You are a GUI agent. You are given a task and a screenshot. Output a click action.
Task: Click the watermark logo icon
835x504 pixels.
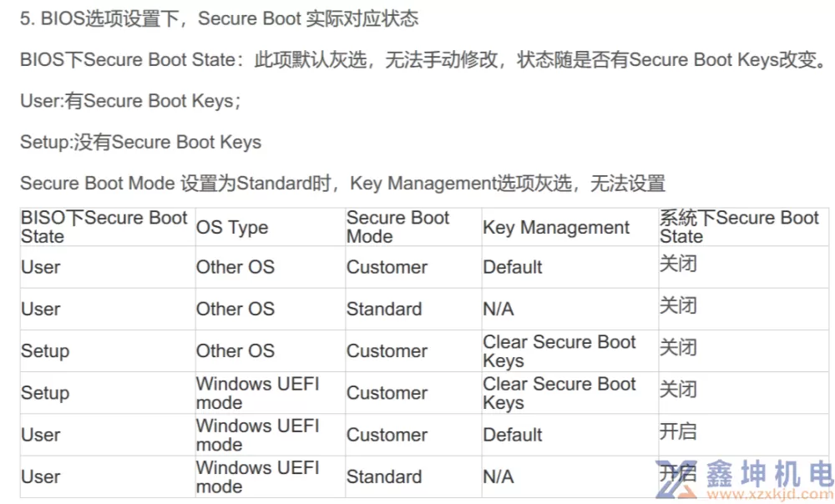(676, 480)
